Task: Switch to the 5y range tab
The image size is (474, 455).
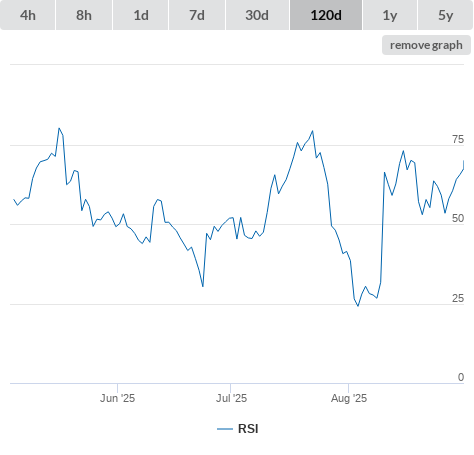Action: pyautogui.click(x=446, y=15)
